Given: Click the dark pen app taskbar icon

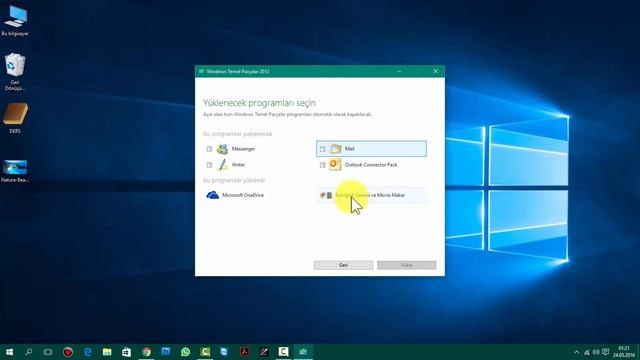Looking at the screenshot, I should 264,352.
